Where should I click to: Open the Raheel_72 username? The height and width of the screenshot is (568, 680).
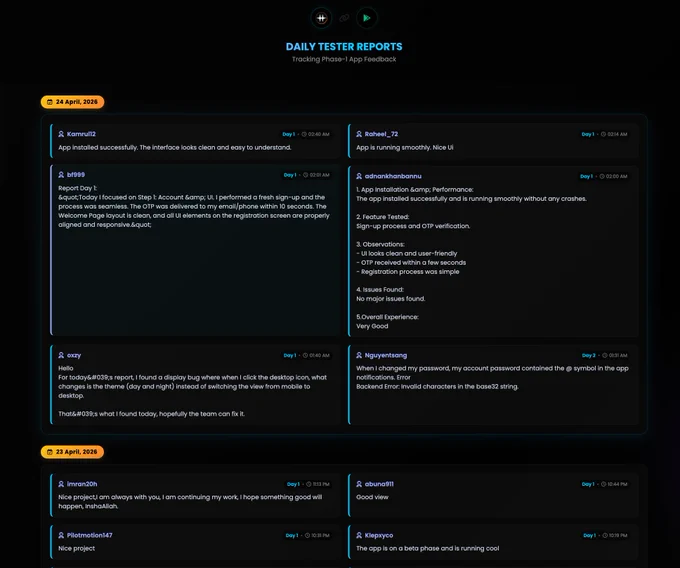pos(381,134)
